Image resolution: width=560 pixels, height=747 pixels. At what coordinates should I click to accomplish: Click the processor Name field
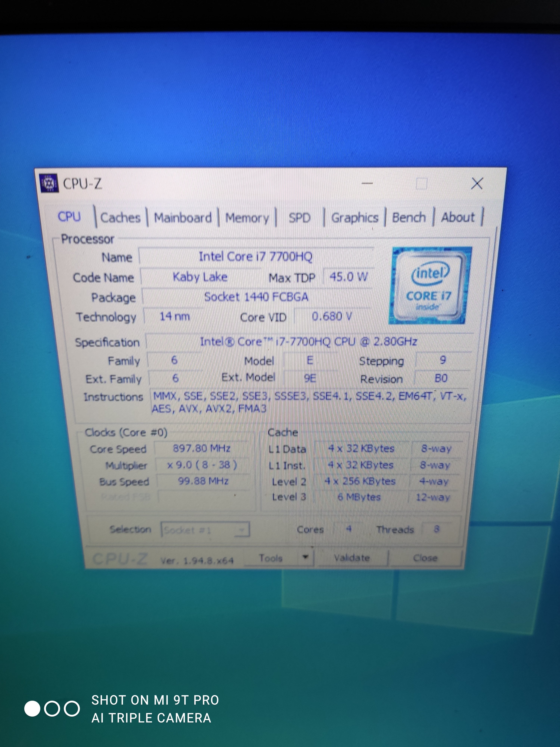pyautogui.click(x=256, y=257)
